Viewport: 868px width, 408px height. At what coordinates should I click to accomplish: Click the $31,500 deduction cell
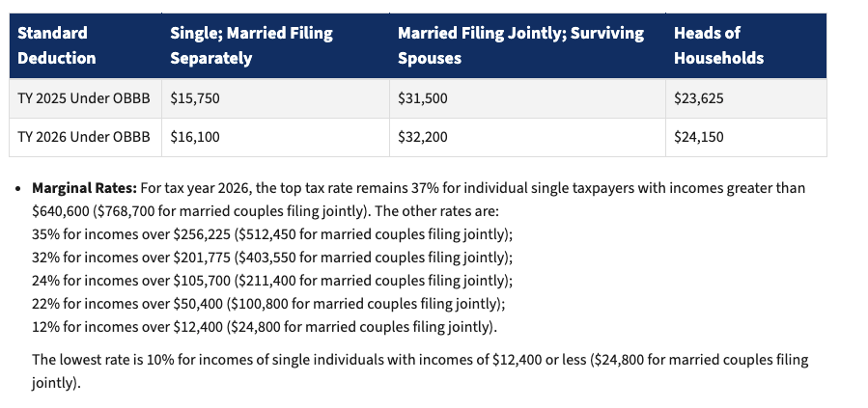point(423,98)
